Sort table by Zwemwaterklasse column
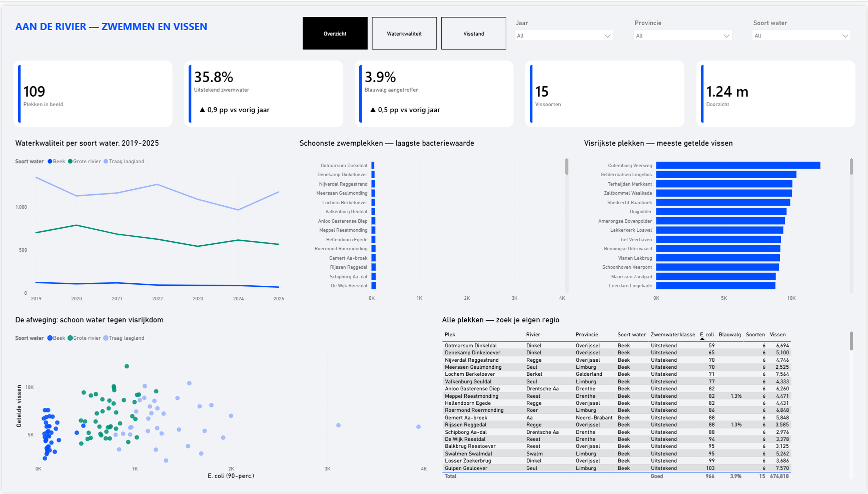The image size is (868, 494). [672, 335]
